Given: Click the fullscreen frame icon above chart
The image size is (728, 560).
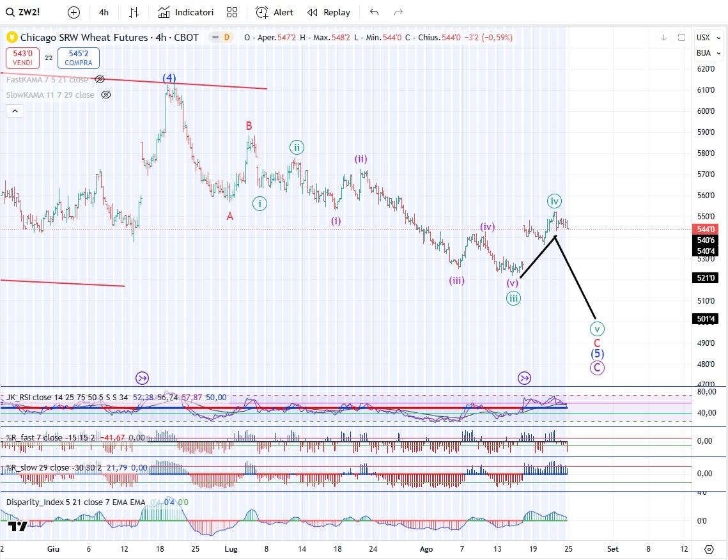Looking at the screenshot, I should [681, 38].
